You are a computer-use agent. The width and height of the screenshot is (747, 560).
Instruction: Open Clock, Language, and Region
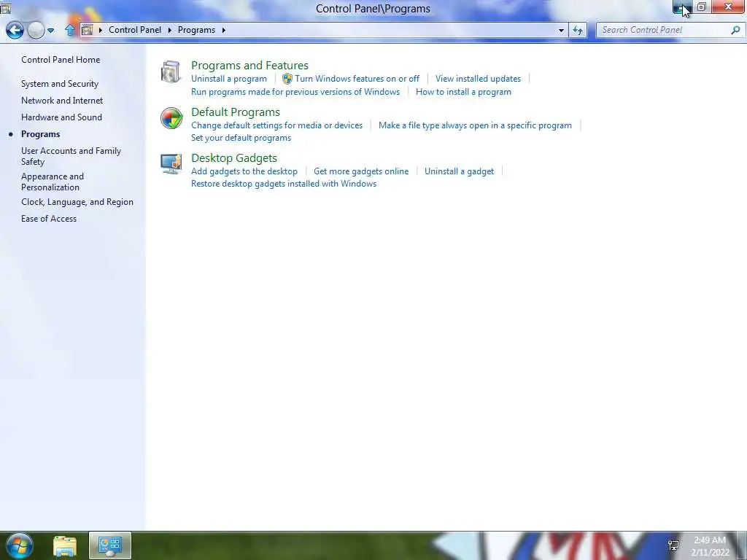pos(77,202)
